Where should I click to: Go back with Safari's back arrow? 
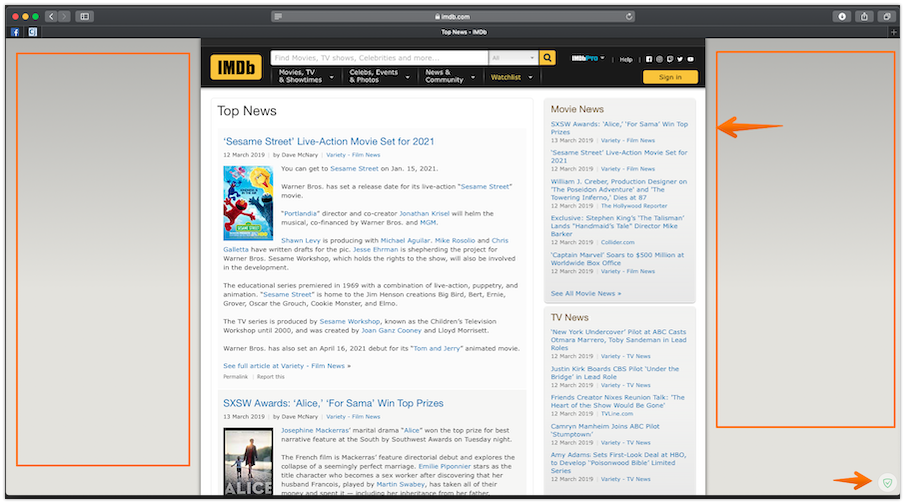pyautogui.click(x=51, y=16)
